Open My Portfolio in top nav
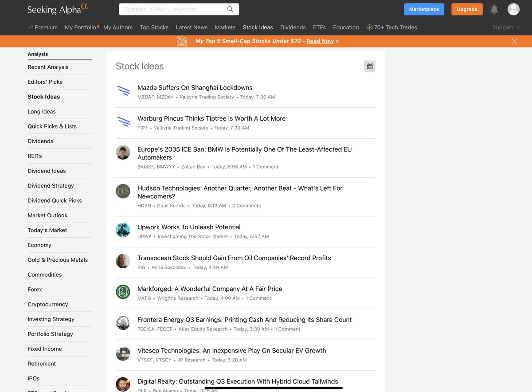Screen dimensions: 532x392 (80, 27)
